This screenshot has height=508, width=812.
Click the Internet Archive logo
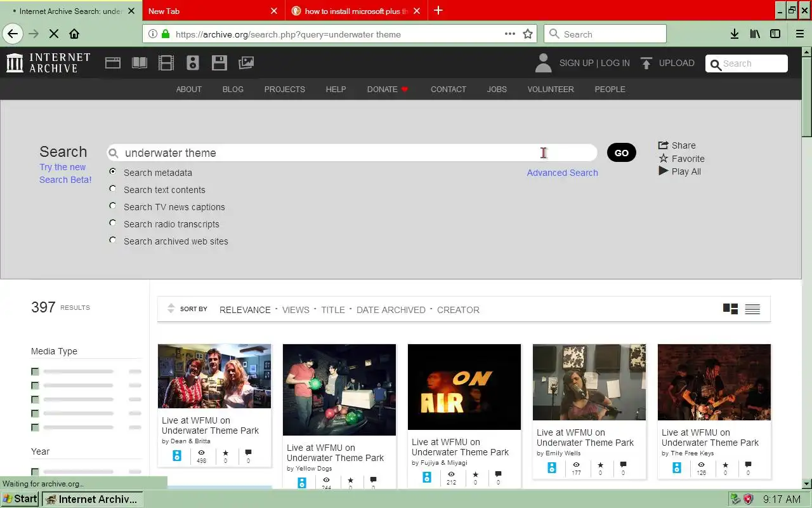click(x=48, y=63)
